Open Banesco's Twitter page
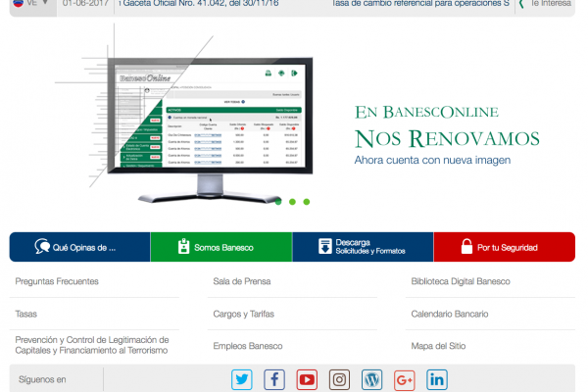588x392 pixels. [x=242, y=379]
